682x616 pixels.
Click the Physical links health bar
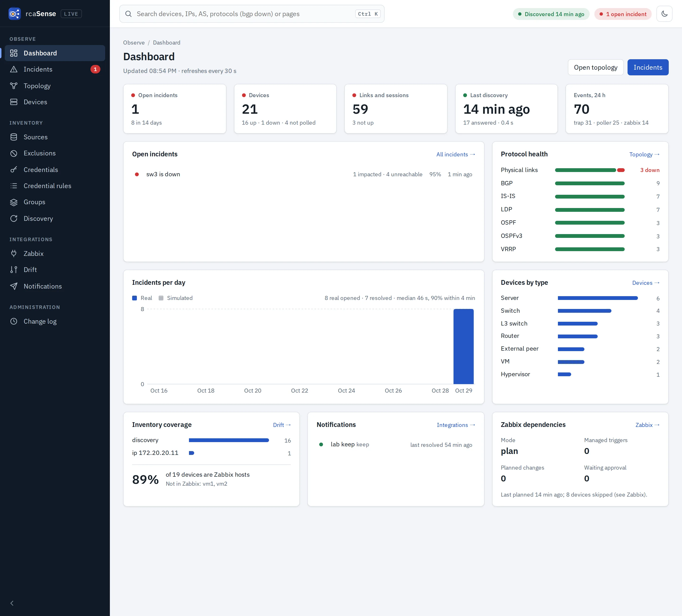(590, 170)
